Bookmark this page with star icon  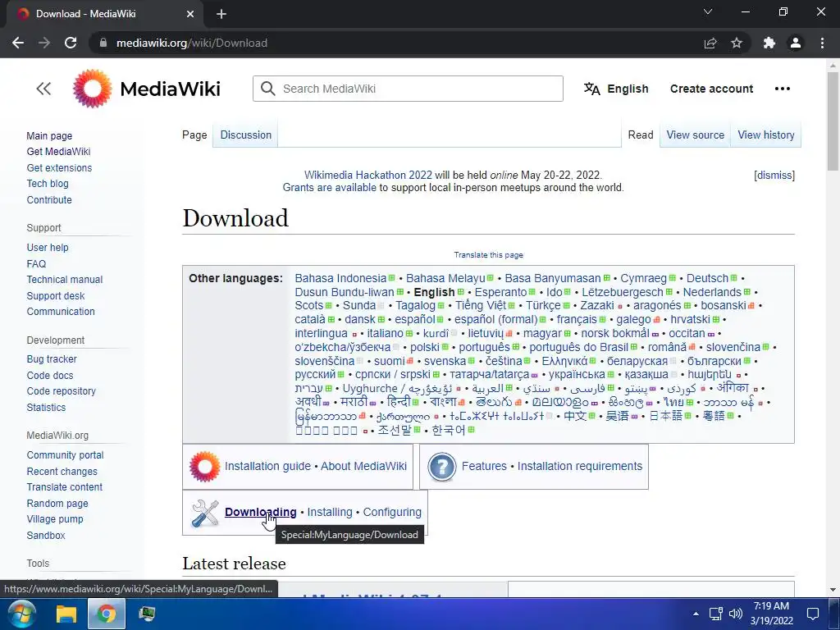(x=737, y=43)
